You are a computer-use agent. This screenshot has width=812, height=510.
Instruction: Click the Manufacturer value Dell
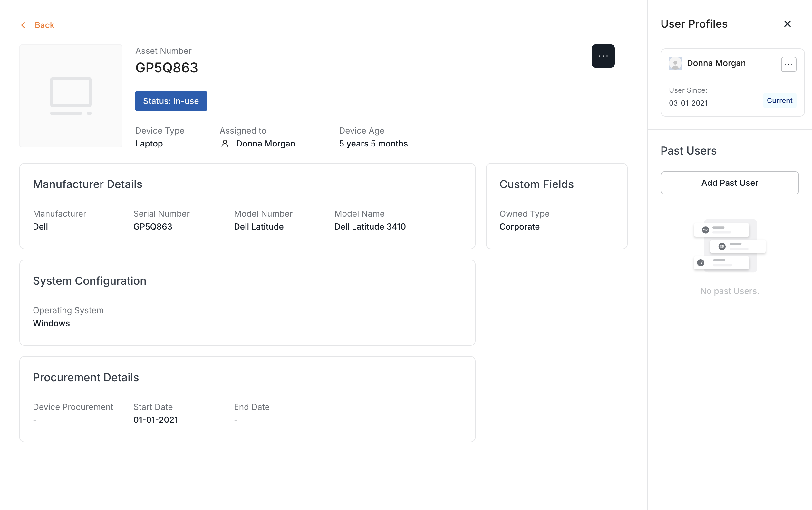coord(41,227)
